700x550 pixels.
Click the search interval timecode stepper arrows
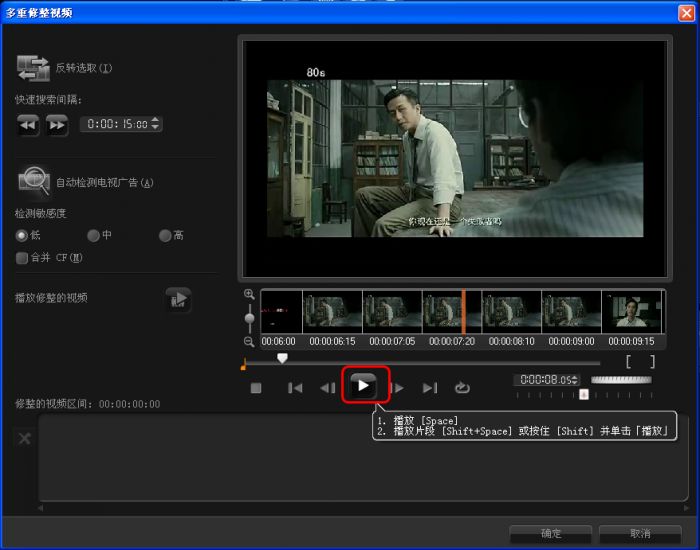[155, 124]
